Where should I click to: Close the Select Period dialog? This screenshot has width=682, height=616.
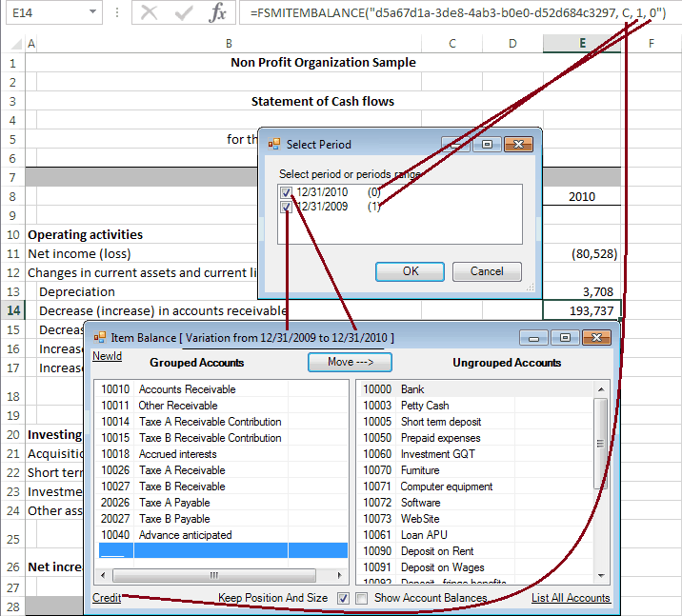(x=518, y=145)
